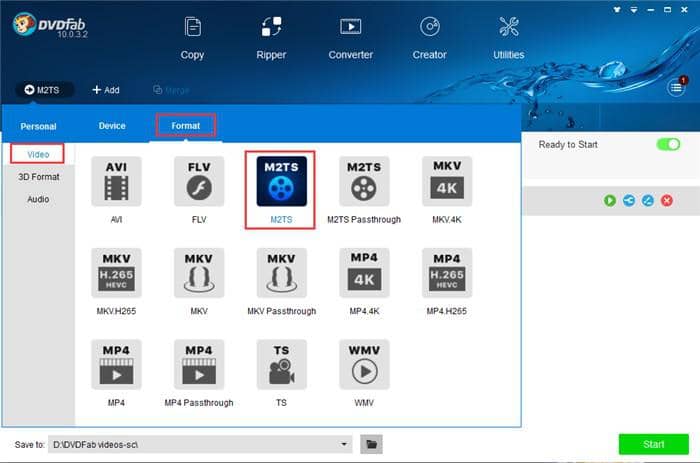Click the green Start button

(x=654, y=444)
